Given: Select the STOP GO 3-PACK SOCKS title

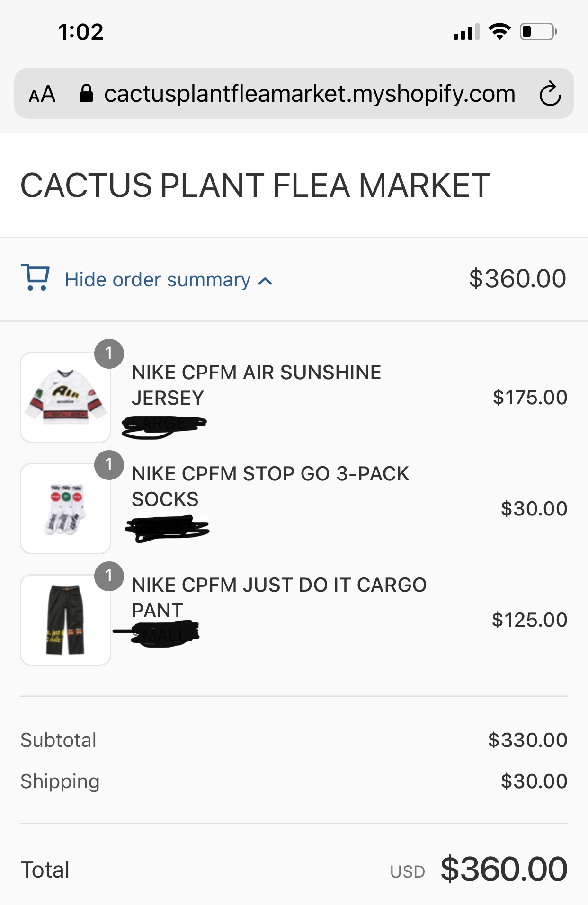Looking at the screenshot, I should coord(270,486).
